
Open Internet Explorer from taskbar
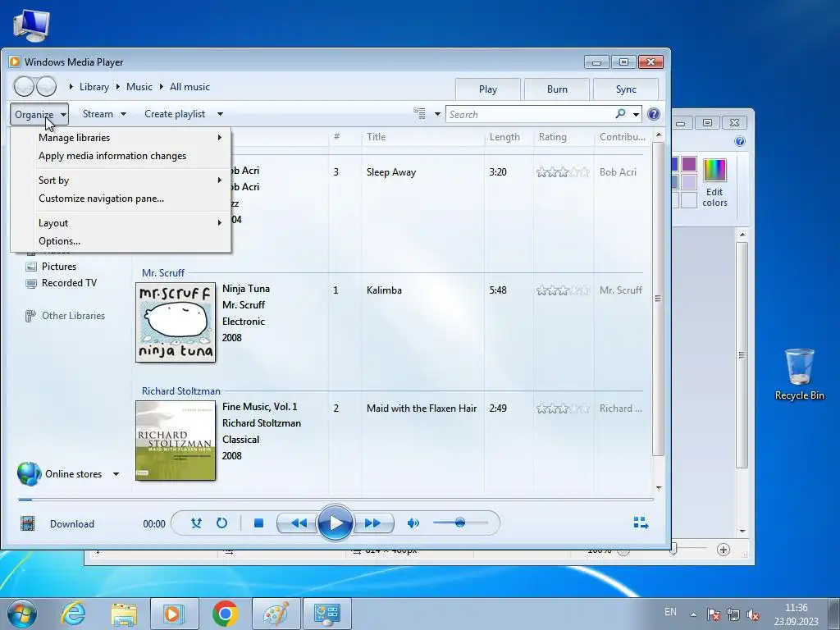coord(73,614)
